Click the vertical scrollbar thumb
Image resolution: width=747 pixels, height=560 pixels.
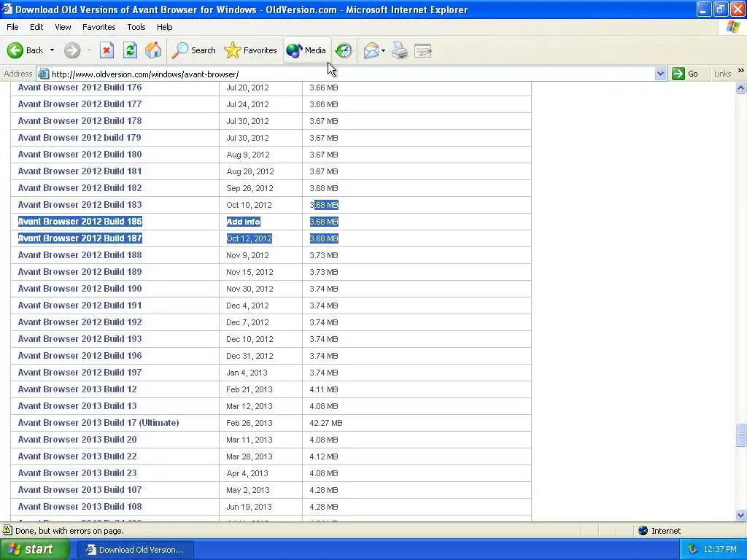pos(740,435)
